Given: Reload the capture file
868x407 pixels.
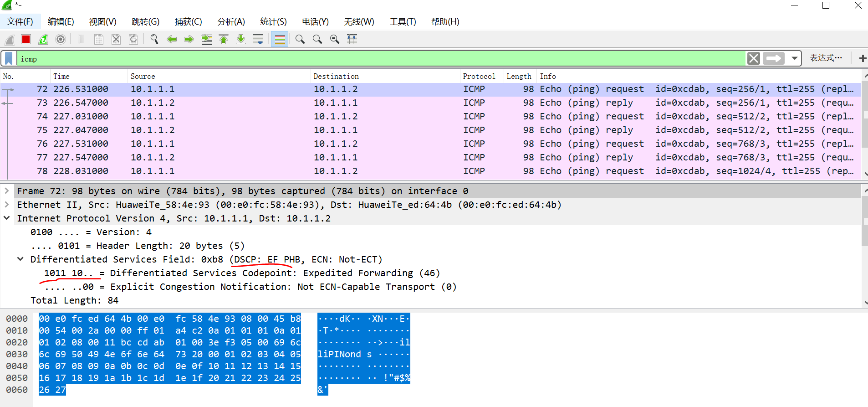Looking at the screenshot, I should (x=133, y=40).
